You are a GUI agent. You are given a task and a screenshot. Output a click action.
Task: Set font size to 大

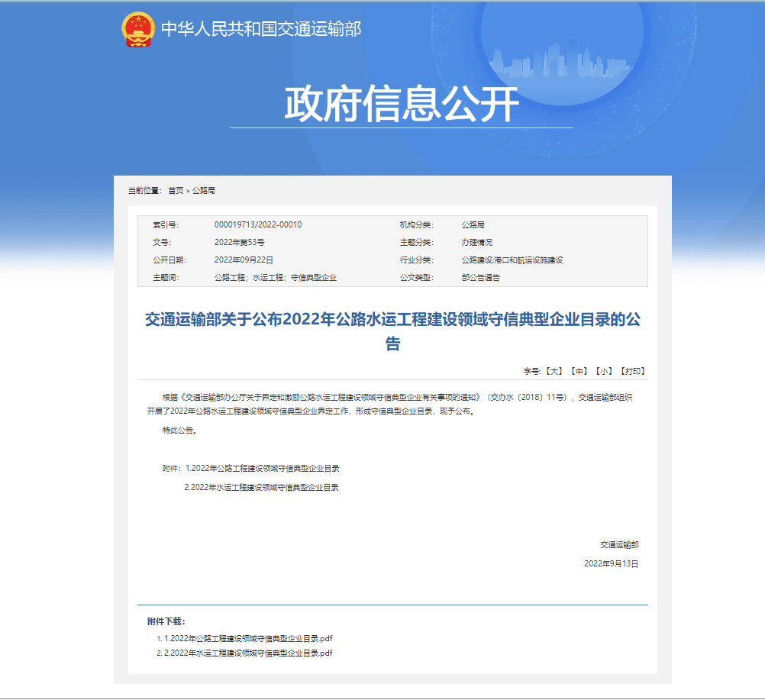pyautogui.click(x=554, y=371)
